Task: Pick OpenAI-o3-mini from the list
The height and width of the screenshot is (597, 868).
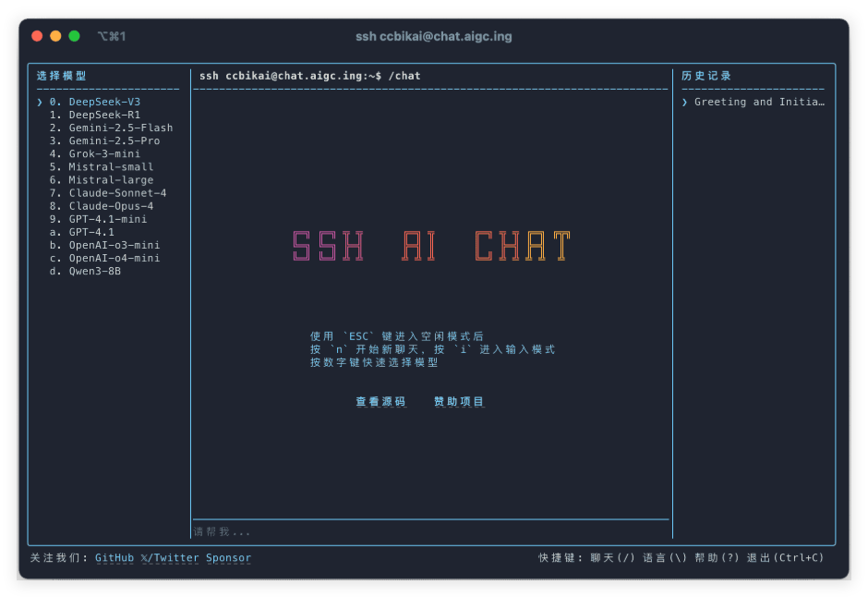Action: (104, 245)
